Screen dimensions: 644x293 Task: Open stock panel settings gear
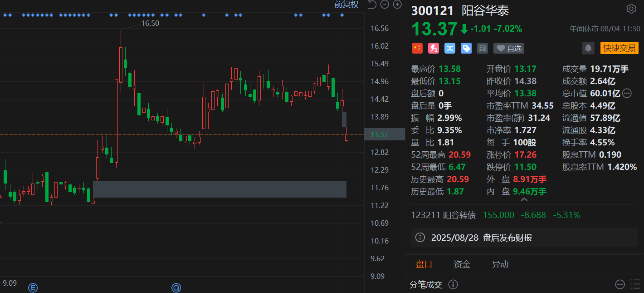pyautogui.click(x=631, y=9)
